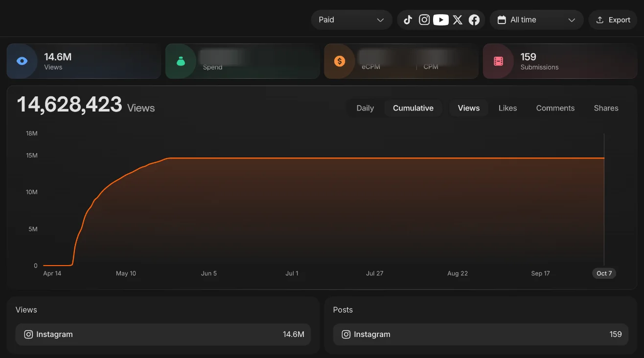Click the Jul 1 axis label

292,273
